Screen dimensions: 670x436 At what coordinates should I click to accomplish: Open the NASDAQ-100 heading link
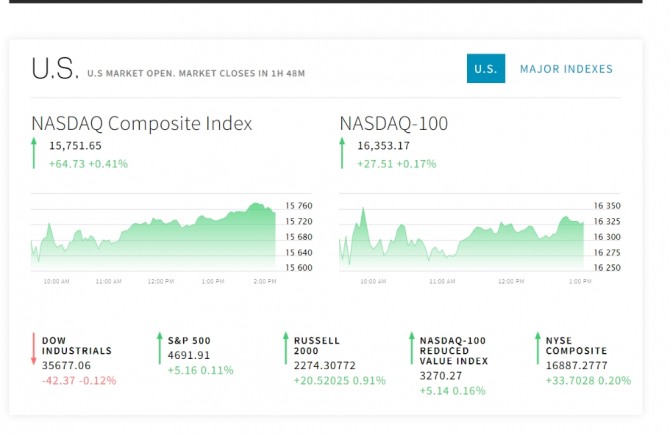pos(393,123)
